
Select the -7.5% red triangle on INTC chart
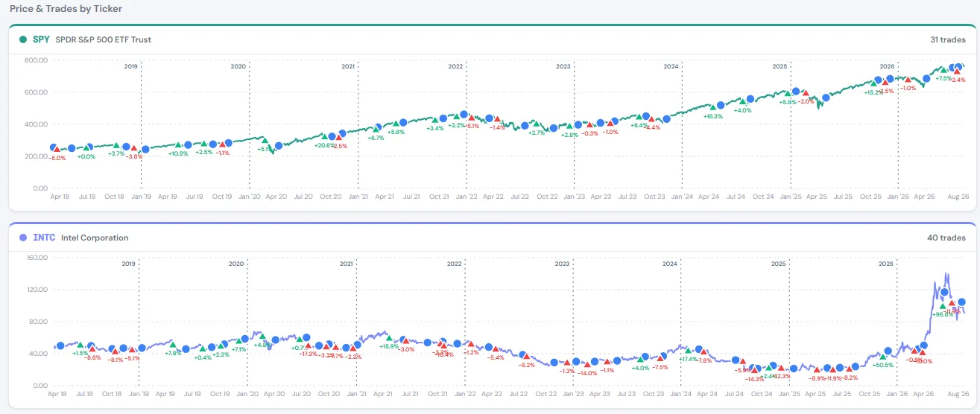[661, 358]
